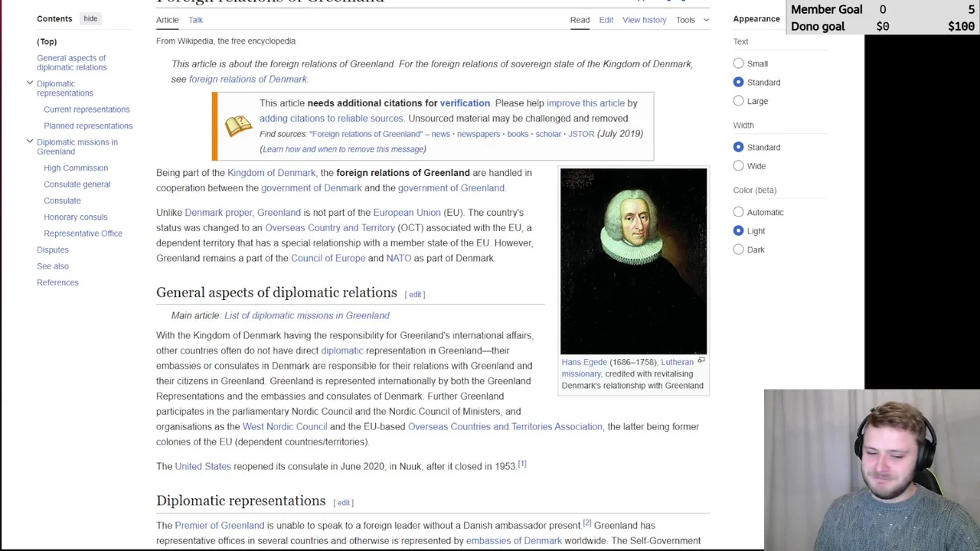
Task: Go to Representative Office in contents
Action: click(x=83, y=233)
